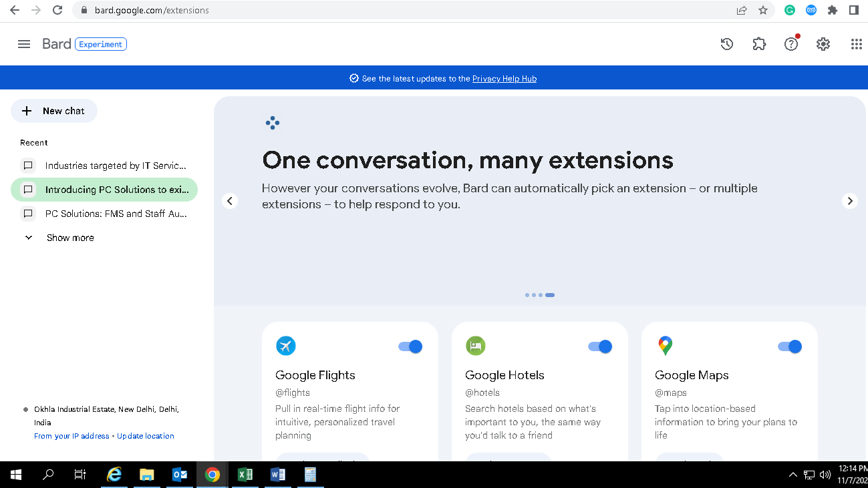868x488 pixels.
Task: Open the help question mark icon
Action: coord(791,44)
